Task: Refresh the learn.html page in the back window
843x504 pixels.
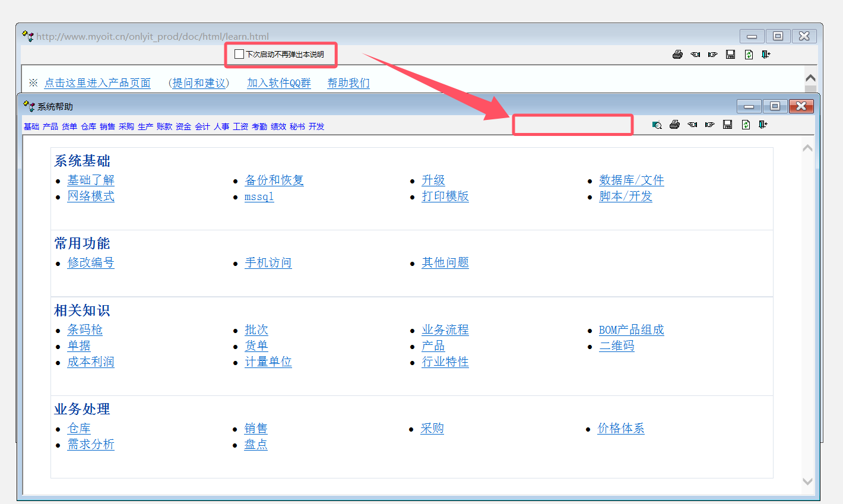Action: click(x=749, y=55)
